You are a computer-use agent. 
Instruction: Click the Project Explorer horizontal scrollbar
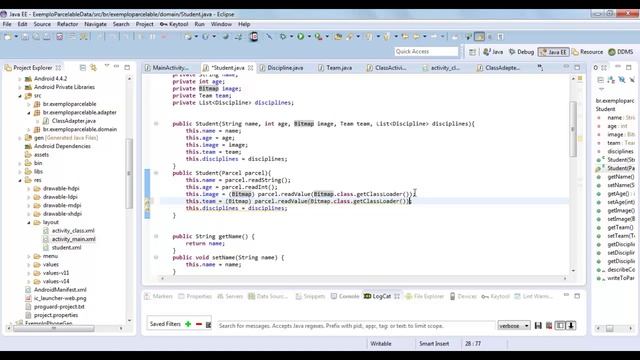(x=53, y=328)
